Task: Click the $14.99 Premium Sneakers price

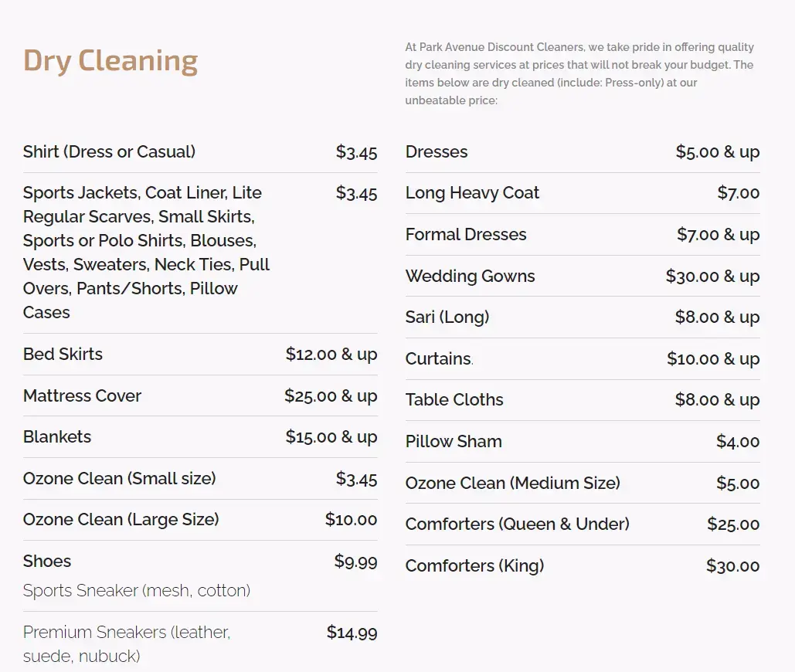Action: (352, 633)
